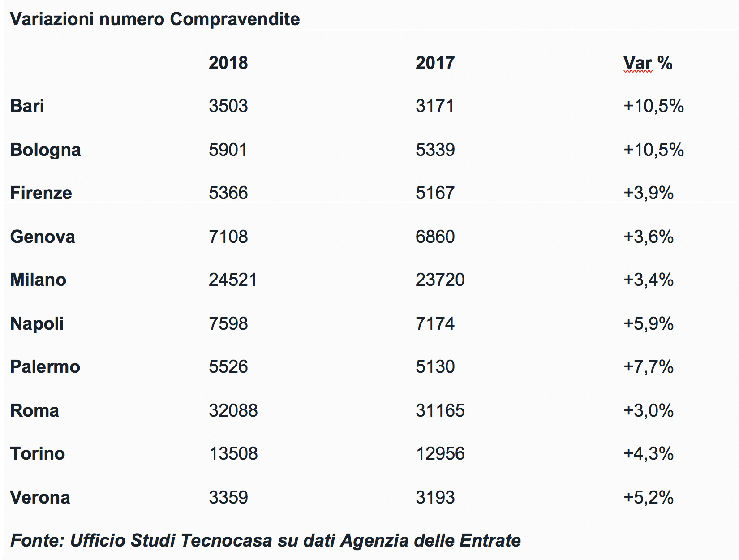Click Bologna's 2018 value 5901
Viewport: 739px width, 560px height.
click(x=228, y=150)
